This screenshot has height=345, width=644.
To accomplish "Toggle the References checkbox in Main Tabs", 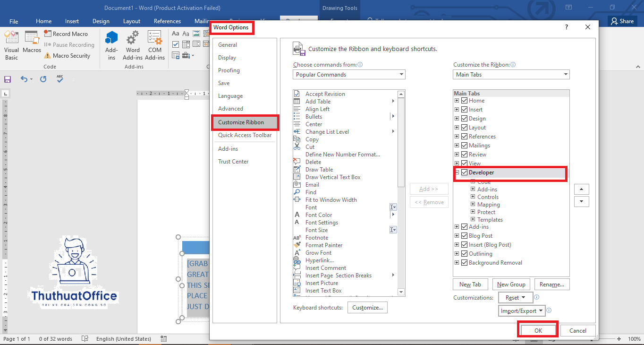I will pos(465,137).
